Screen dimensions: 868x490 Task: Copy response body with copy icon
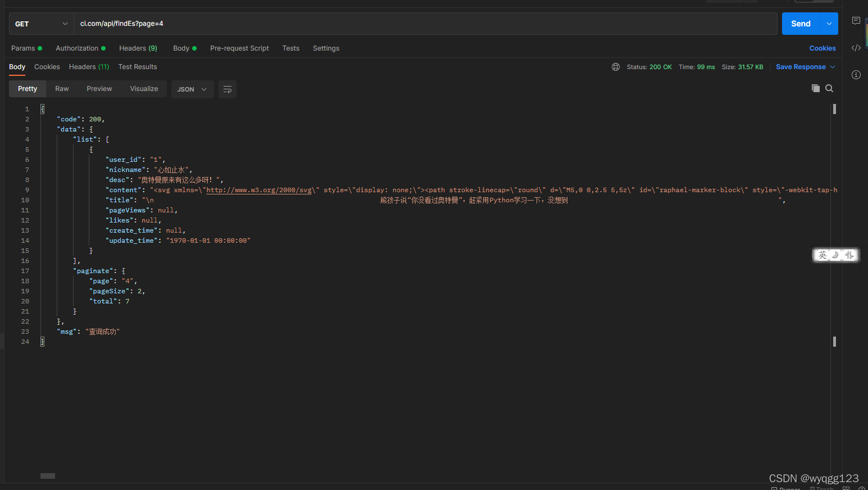click(x=816, y=88)
